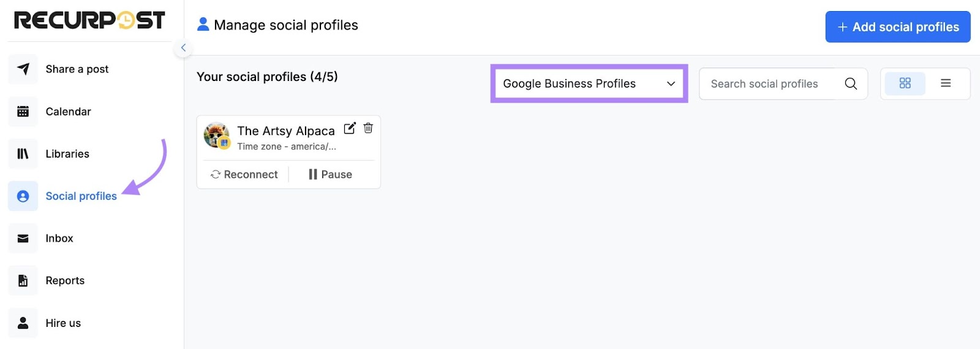Click the search magnifier icon
The height and width of the screenshot is (349, 980).
(851, 83)
